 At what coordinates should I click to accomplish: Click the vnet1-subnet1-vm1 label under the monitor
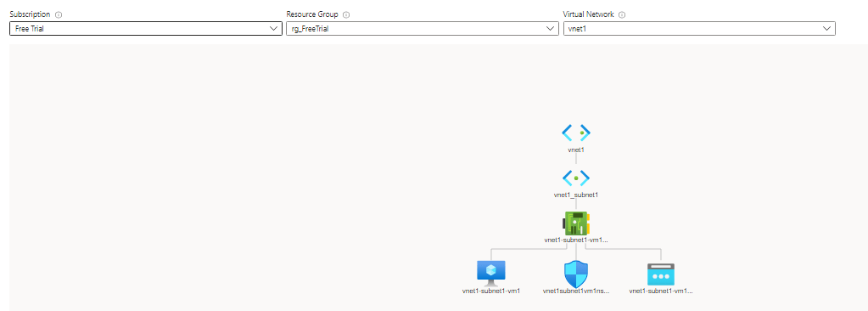click(x=491, y=291)
